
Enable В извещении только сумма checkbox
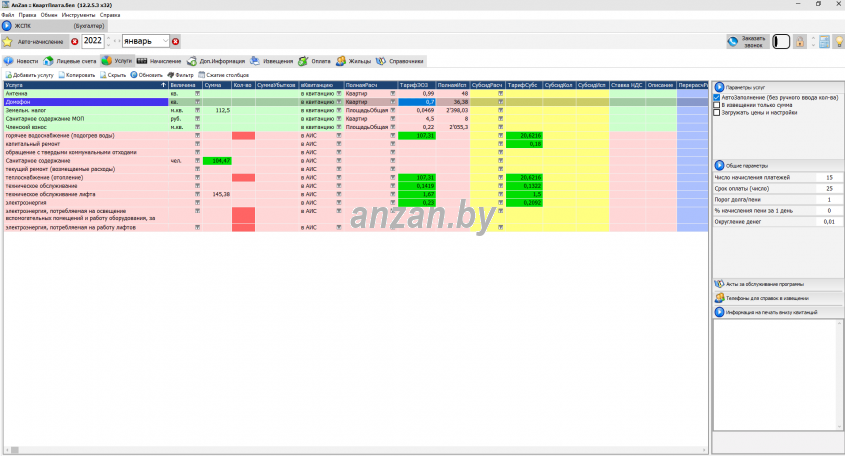716,105
